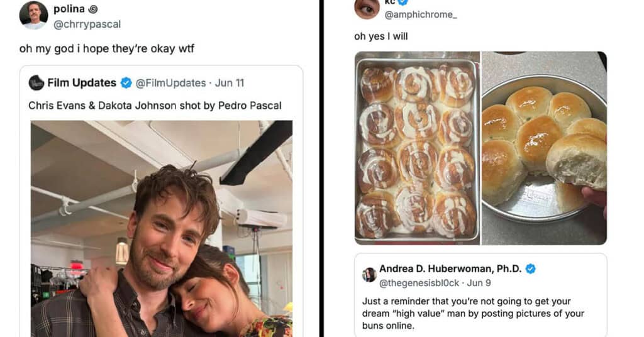Screen dimensions: 644x337
Task: Click the Film Updates account logo
Action: pyautogui.click(x=36, y=82)
